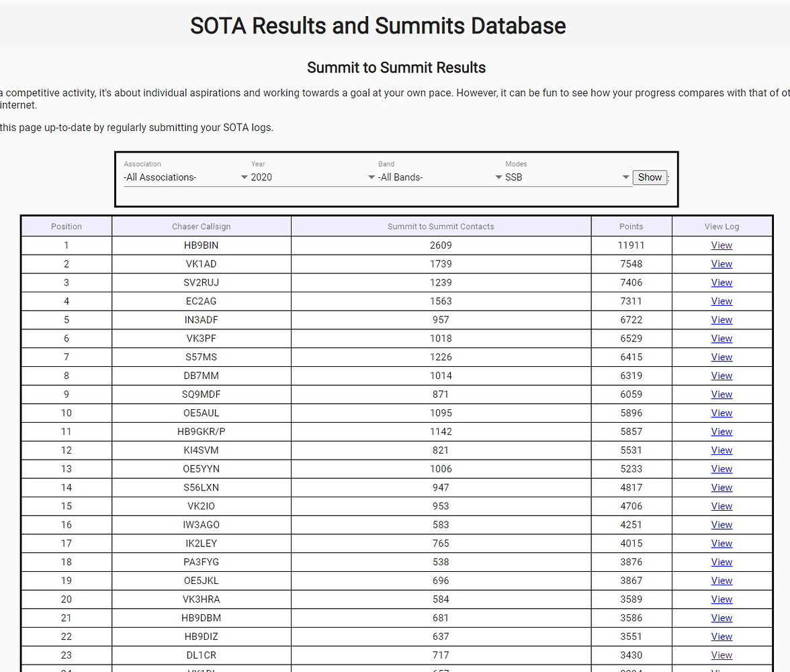View HB9GKR/P's log entry

(721, 431)
